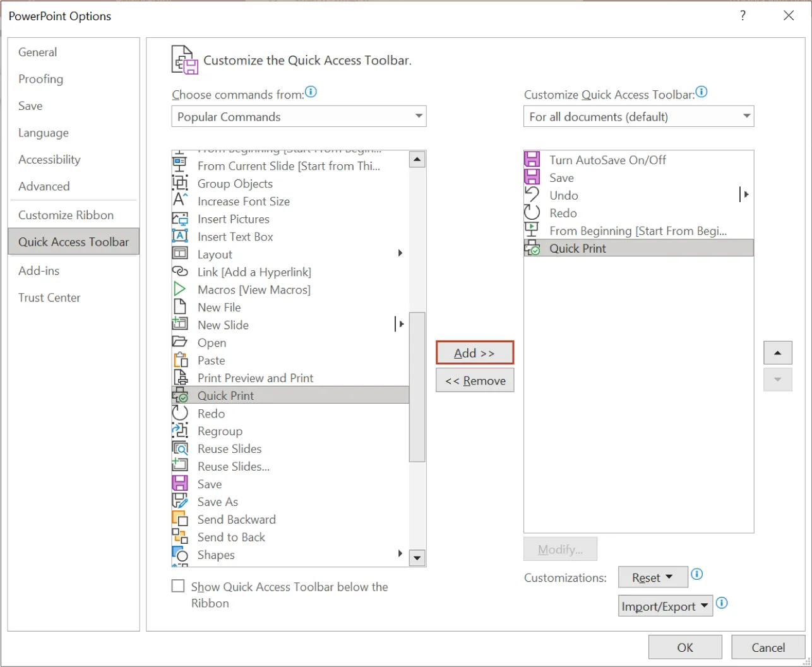Select the Send Backward command icon

click(180, 519)
